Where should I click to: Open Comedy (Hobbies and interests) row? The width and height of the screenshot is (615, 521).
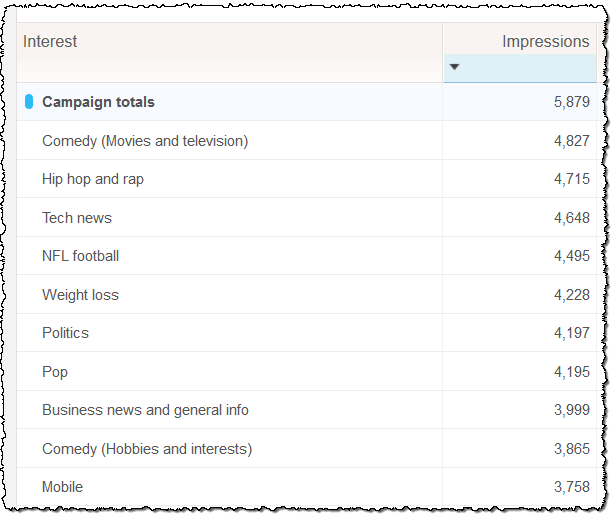[x=147, y=449]
